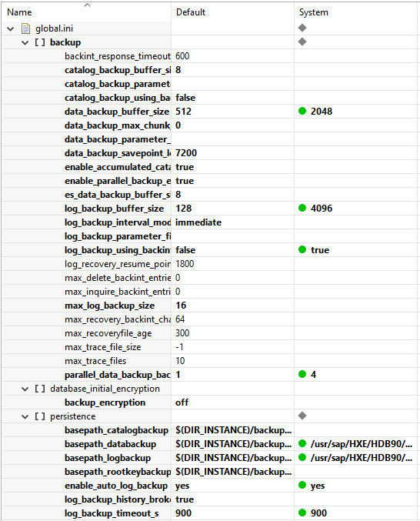The image size is (420, 521).
Task: Select the log_backup_timeout_s system value 900
Action: tap(318, 513)
